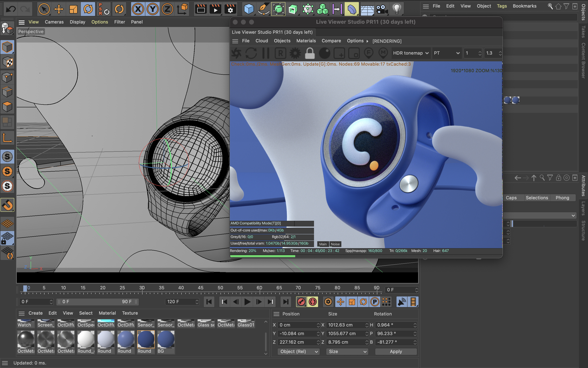Open Size mode dropdown in coordinates
This screenshot has width=588, height=368.
point(347,351)
